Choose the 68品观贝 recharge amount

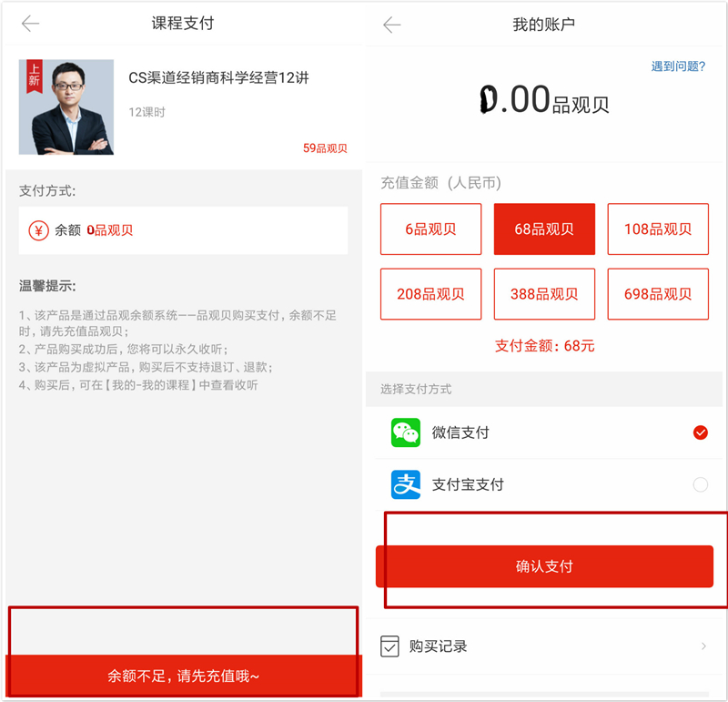(544, 229)
